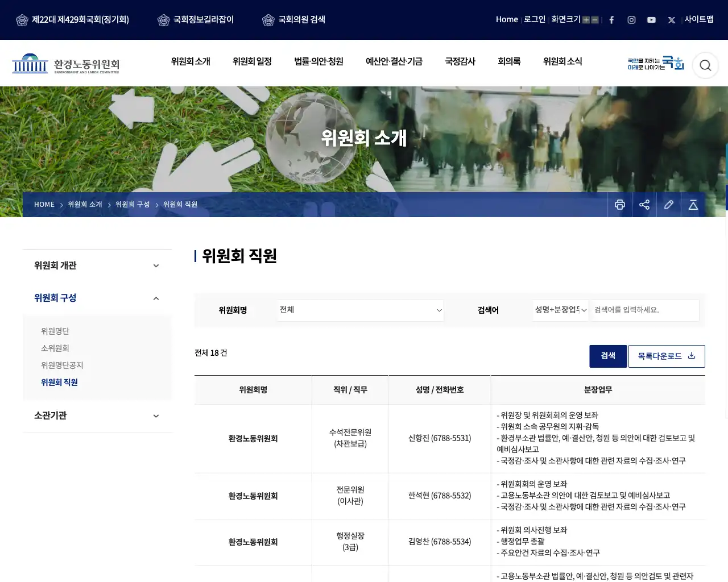Screen dimensions: 728x582
Task: Open the 국정감사 main menu
Action: pos(460,61)
